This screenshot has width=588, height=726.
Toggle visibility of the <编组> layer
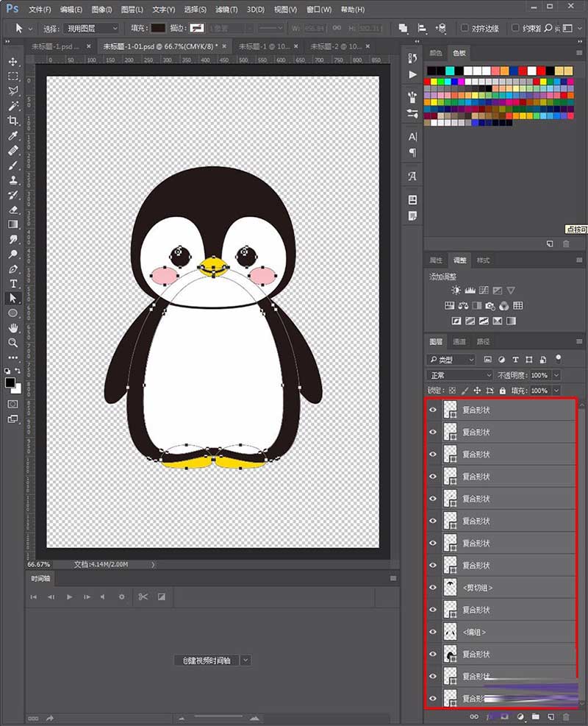(x=433, y=632)
